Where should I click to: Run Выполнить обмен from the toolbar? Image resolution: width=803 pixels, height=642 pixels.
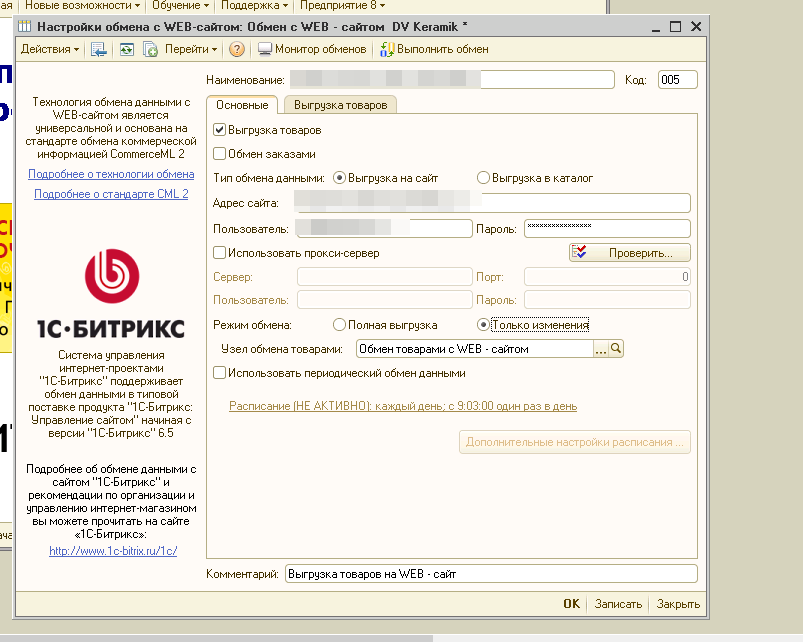pyautogui.click(x=435, y=49)
